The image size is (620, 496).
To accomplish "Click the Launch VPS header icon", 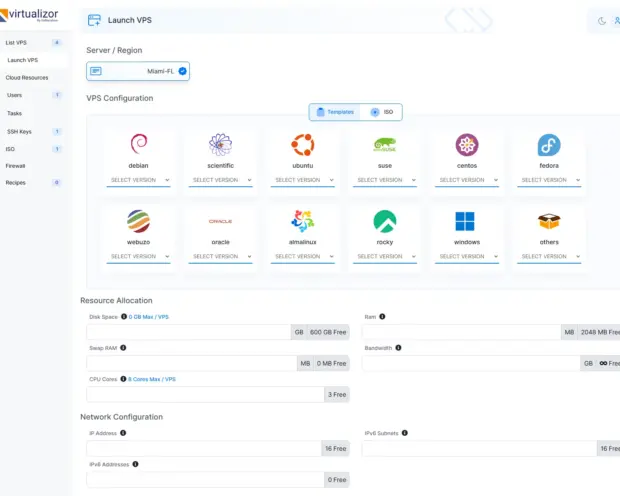I will click(x=95, y=20).
